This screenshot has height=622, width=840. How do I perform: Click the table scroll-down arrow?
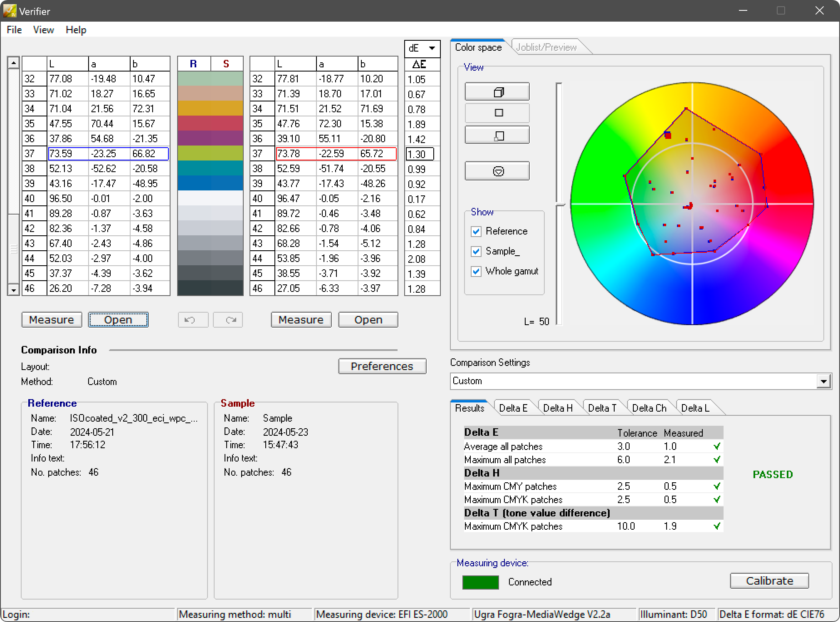tap(14, 290)
